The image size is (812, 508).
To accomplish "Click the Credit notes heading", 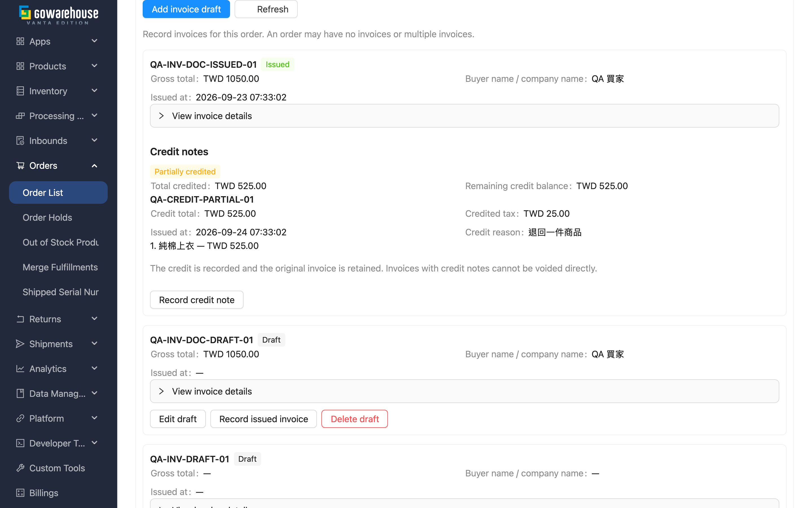I will point(179,152).
